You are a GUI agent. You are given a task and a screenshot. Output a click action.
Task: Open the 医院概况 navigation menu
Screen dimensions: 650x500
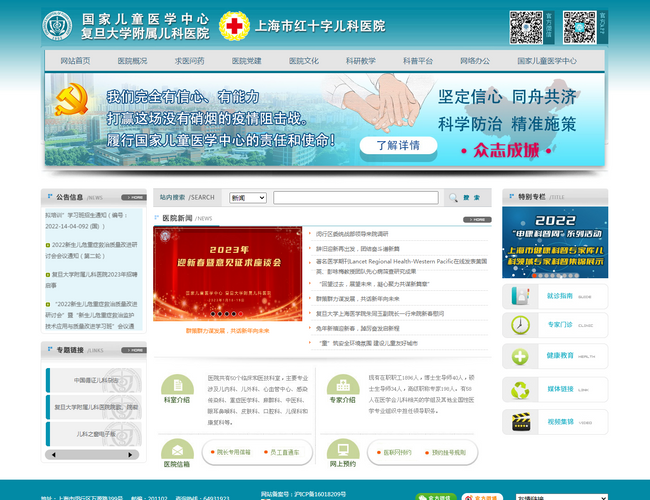pyautogui.click(x=132, y=61)
